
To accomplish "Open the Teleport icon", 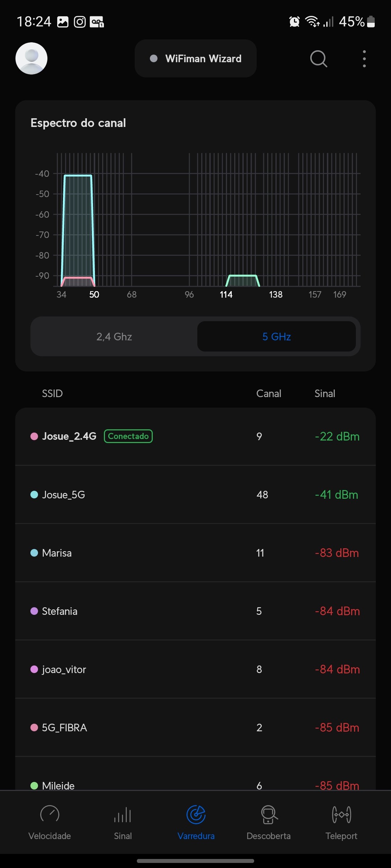I will pos(341,815).
